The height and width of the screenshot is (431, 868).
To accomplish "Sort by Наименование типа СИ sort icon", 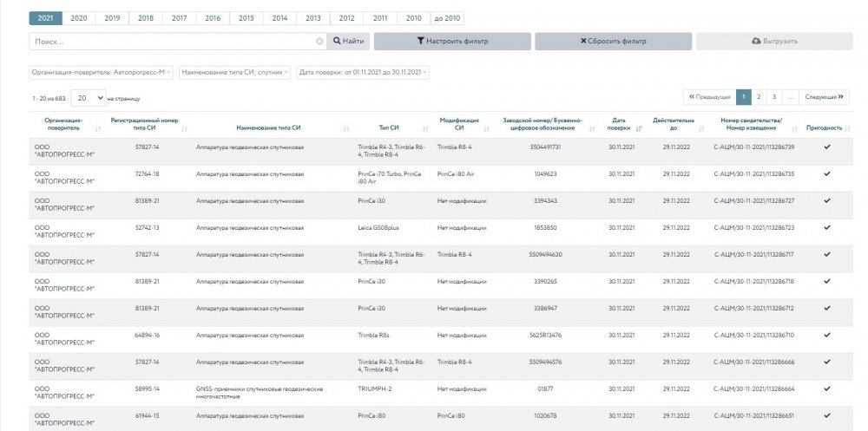I will (346, 128).
